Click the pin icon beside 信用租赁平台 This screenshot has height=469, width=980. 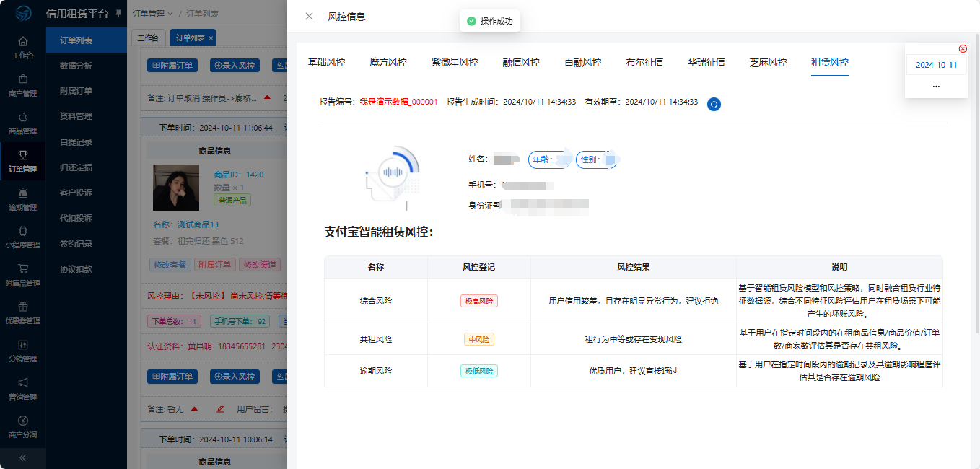(118, 14)
